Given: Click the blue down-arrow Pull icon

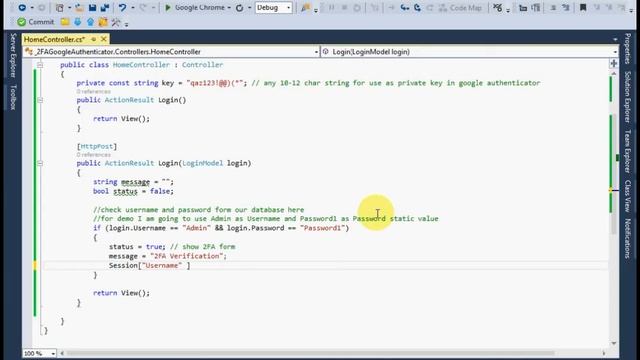Looking at the screenshot, I should click(78, 22).
